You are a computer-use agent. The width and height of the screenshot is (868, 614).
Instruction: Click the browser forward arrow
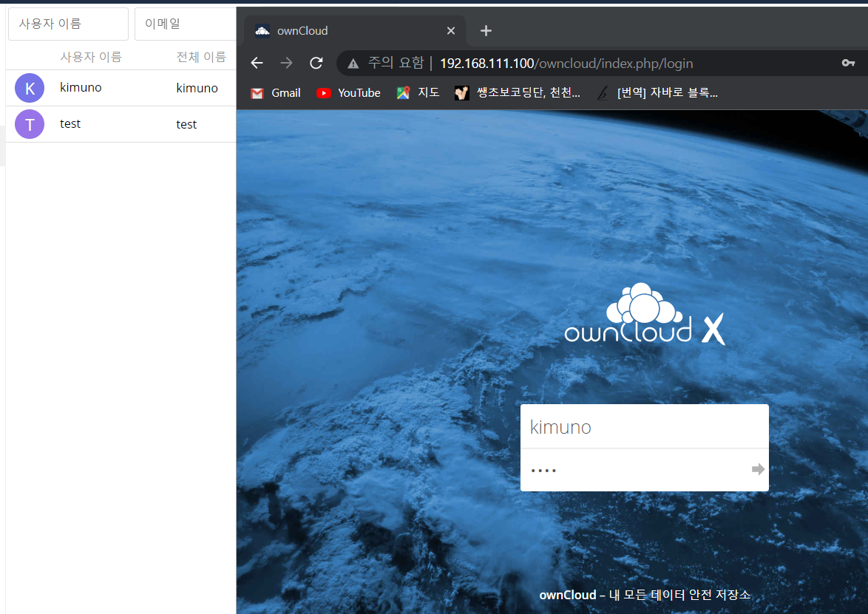(x=286, y=63)
